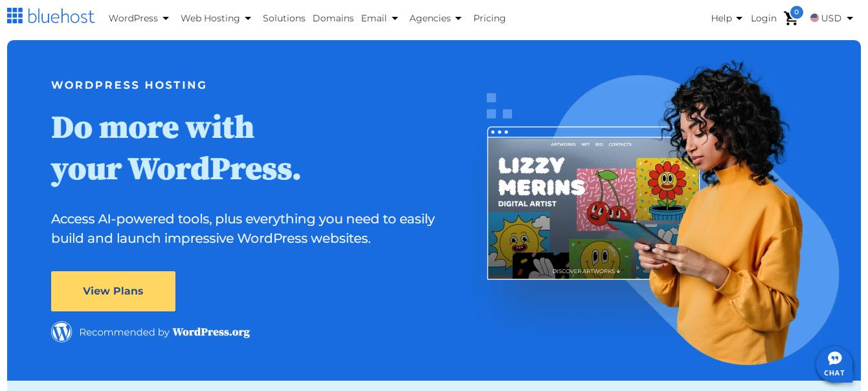Click the View Plans button

coord(113,291)
